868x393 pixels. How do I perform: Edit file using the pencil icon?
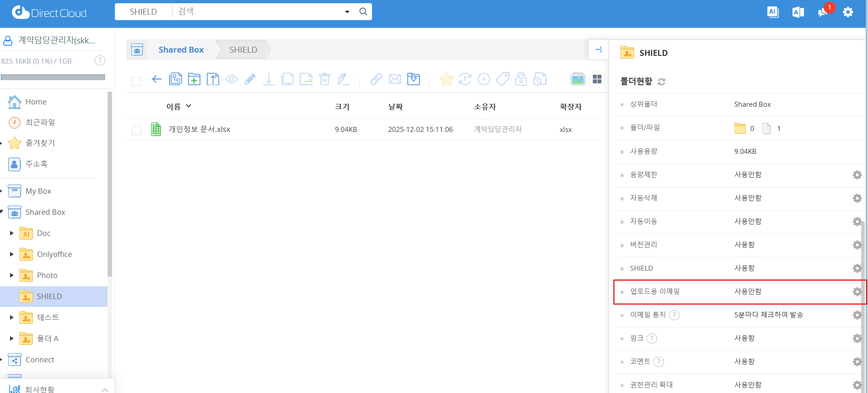(250, 79)
